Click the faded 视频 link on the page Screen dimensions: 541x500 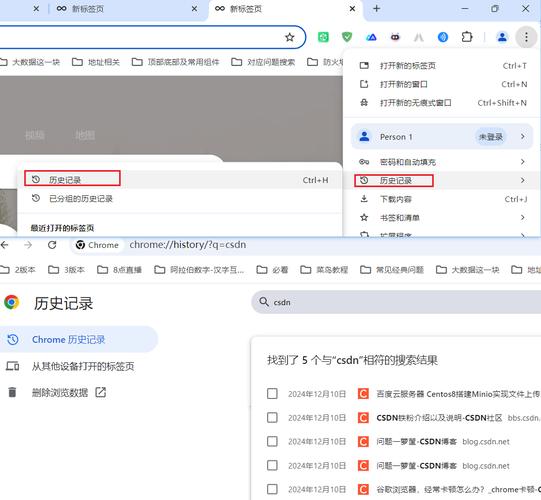(35, 135)
